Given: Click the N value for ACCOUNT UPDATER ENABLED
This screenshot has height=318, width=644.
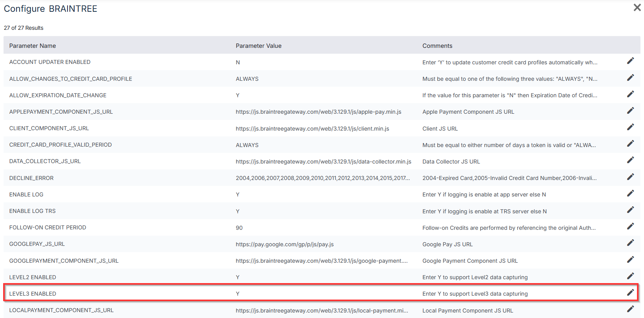Looking at the screenshot, I should click(x=238, y=62).
